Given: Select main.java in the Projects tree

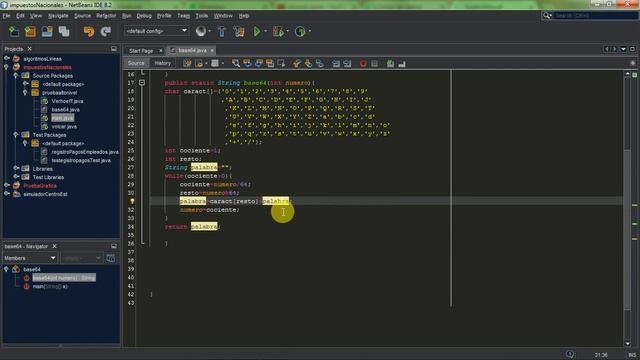Looking at the screenshot, I should click(62, 118).
